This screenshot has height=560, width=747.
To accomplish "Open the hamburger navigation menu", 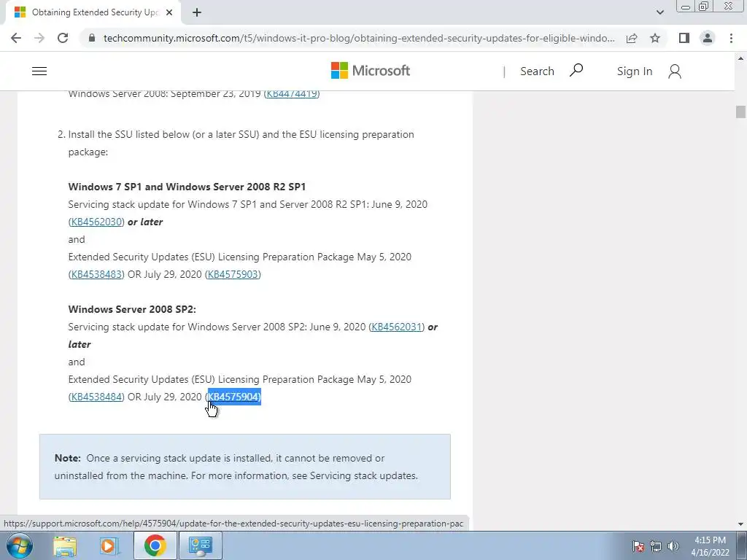I will 39,71.
